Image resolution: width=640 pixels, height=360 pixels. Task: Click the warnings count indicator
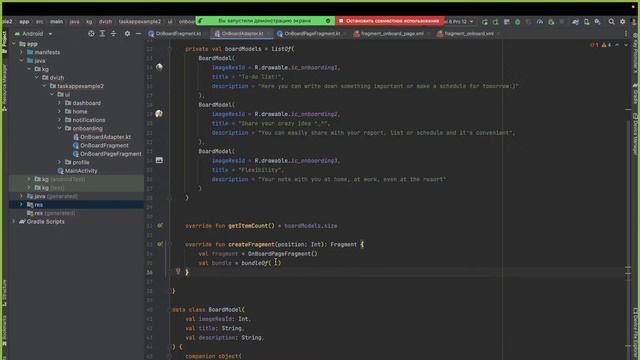point(606,44)
